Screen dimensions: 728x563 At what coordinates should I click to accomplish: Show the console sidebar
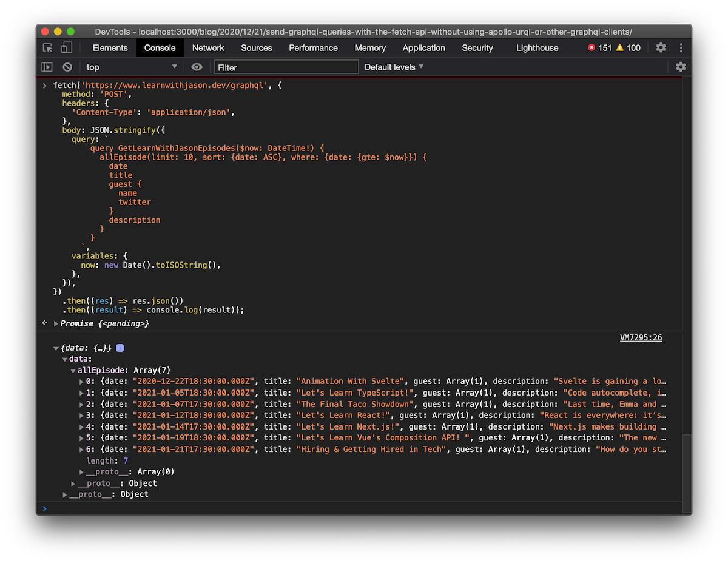click(x=46, y=67)
